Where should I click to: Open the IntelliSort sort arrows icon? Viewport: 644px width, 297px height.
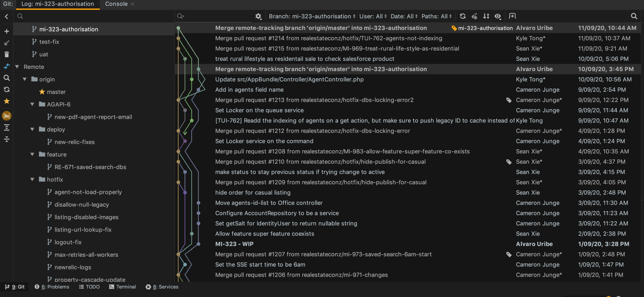(x=486, y=16)
